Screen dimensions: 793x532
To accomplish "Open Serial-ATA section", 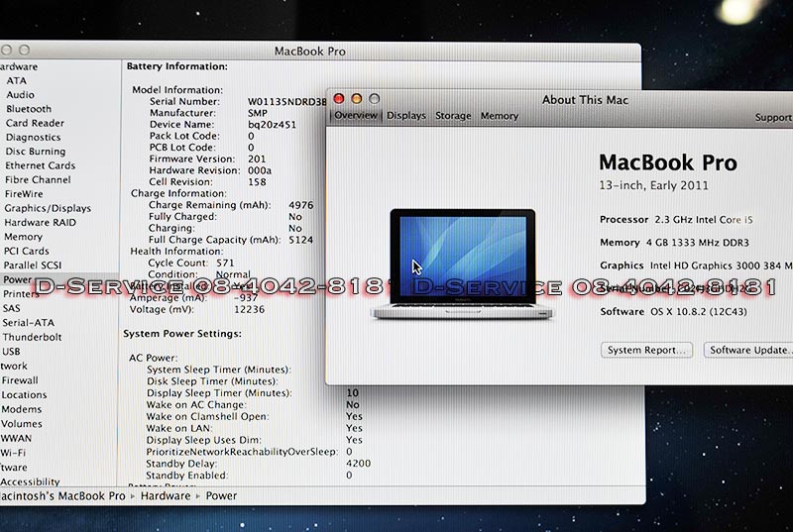I will pyautogui.click(x=29, y=323).
